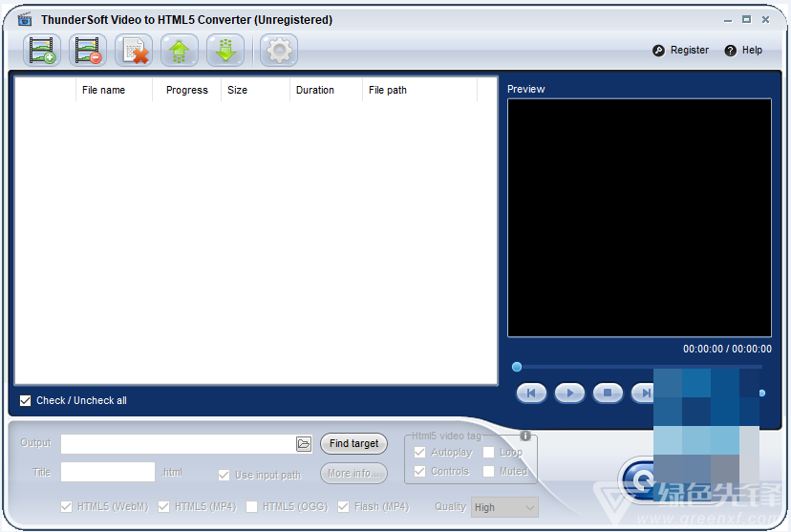Image resolution: width=791 pixels, height=532 pixels.
Task: Toggle HTML5 (WebM) output checkbox
Action: pos(66,506)
